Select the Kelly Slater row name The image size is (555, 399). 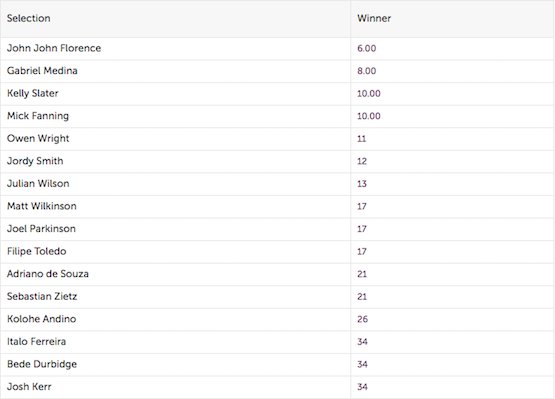(x=33, y=93)
